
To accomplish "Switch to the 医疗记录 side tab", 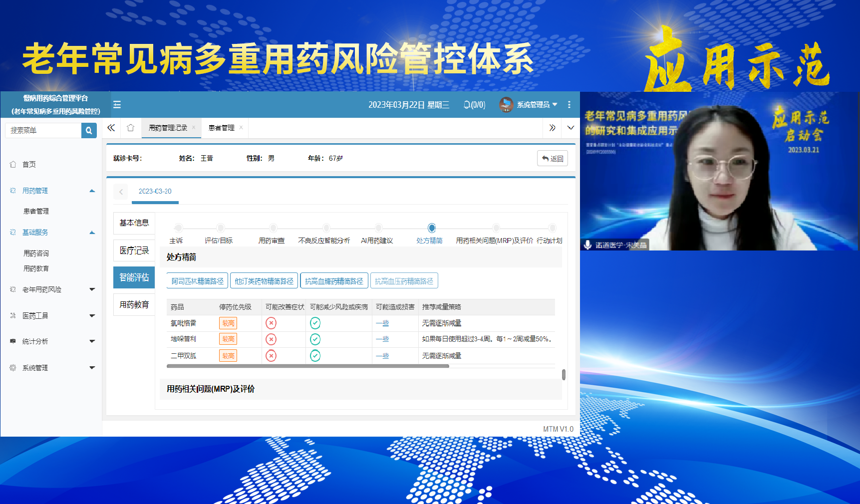I will [x=134, y=251].
